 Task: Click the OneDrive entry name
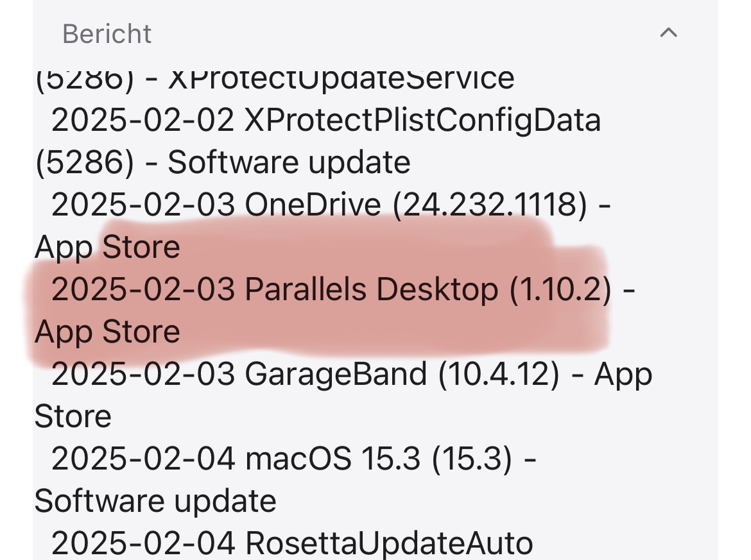click(313, 205)
